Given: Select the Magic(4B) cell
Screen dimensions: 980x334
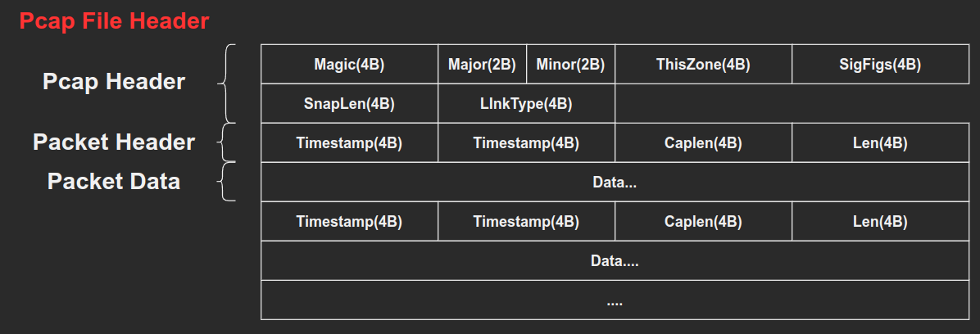Looking at the screenshot, I should 349,64.
